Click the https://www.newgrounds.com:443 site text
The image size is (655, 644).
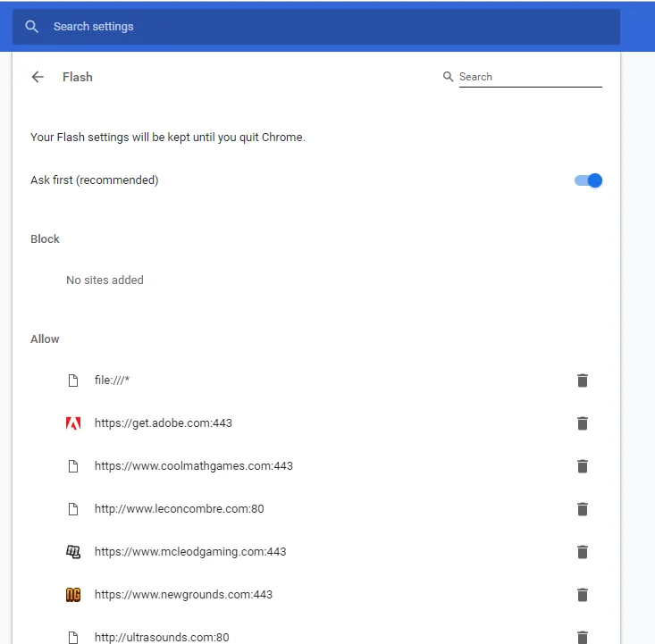click(x=183, y=595)
